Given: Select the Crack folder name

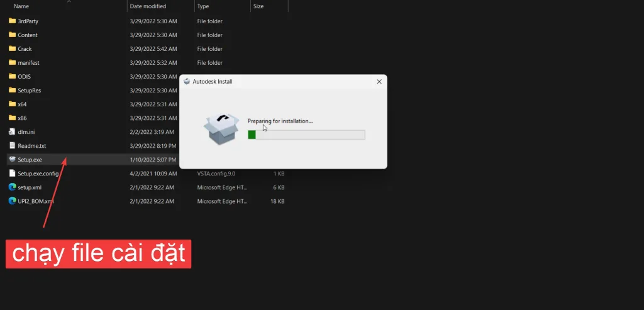Looking at the screenshot, I should 25,49.
